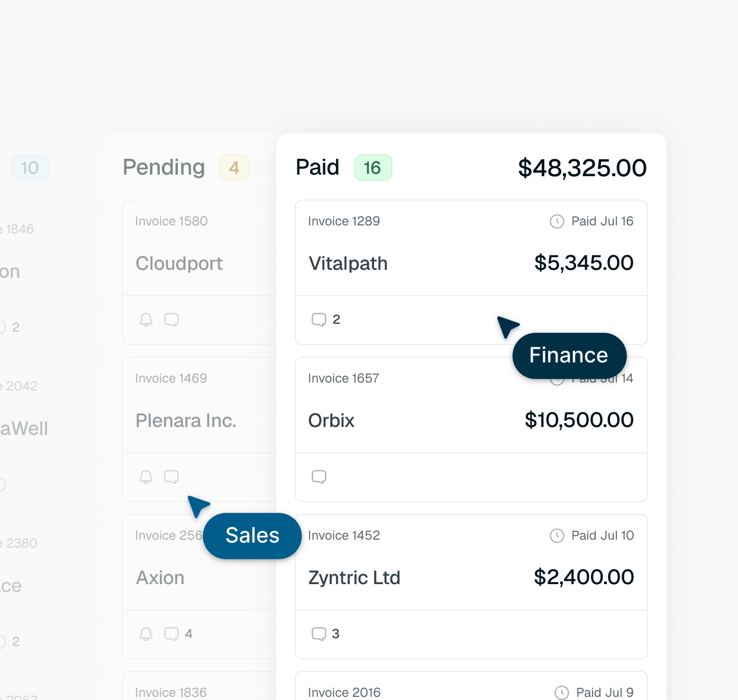Viewport: 738px width, 700px height.
Task: Click the Sales cursor label
Action: 252,535
